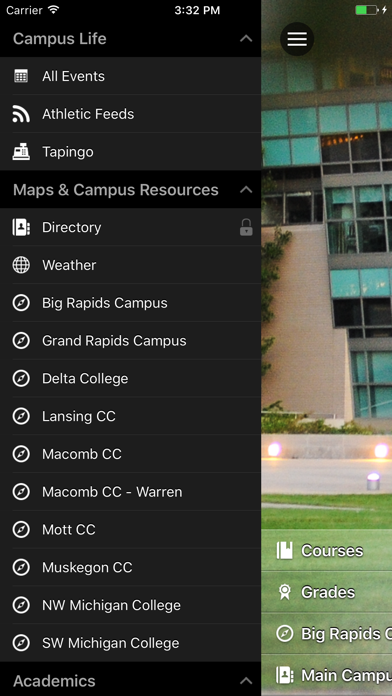Tap the compass icon for Muskegon CC
The image size is (392, 696).
pyautogui.click(x=21, y=567)
